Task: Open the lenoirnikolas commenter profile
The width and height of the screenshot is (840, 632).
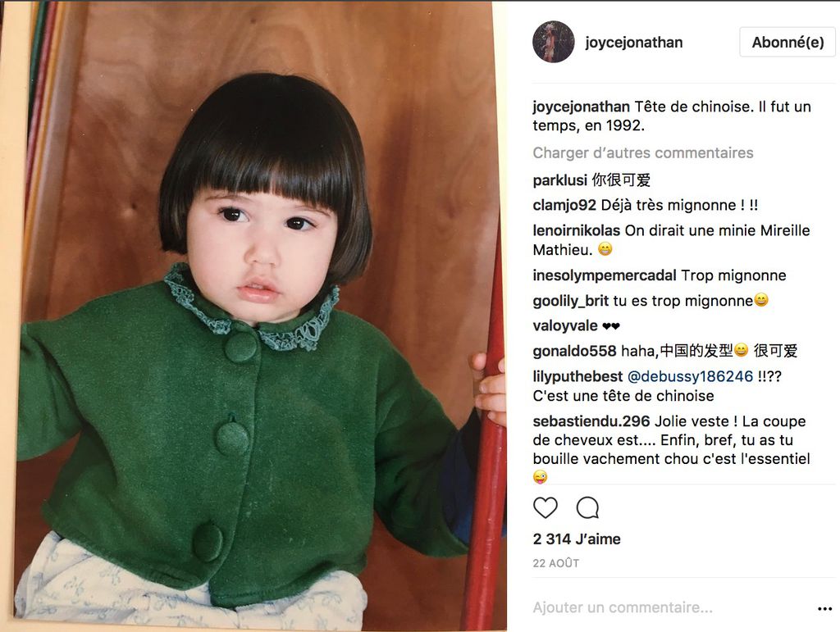Action: coord(577,230)
